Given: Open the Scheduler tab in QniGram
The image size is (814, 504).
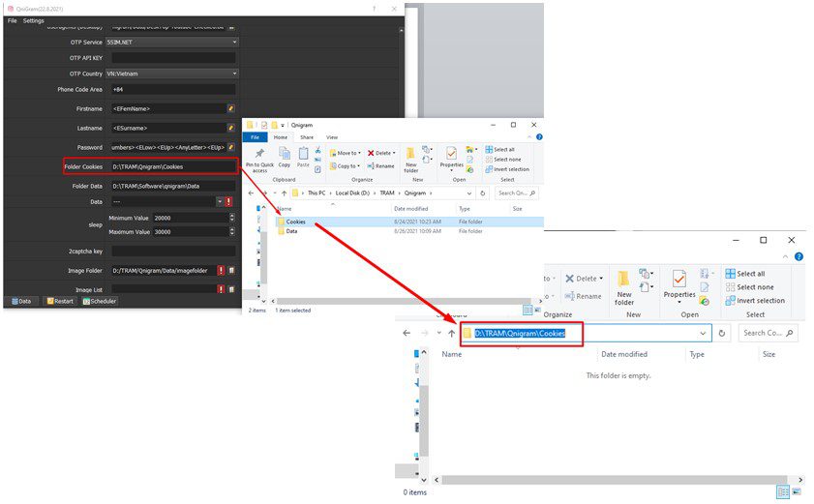Looking at the screenshot, I should click(x=100, y=301).
